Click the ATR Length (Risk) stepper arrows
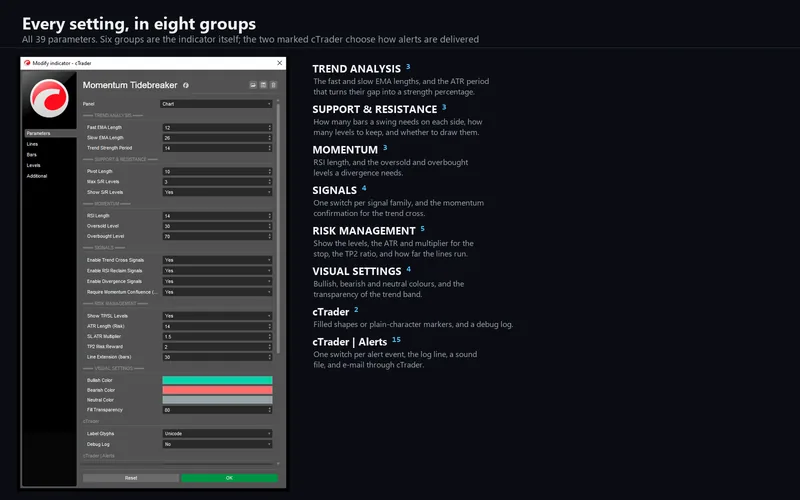 tap(270, 326)
